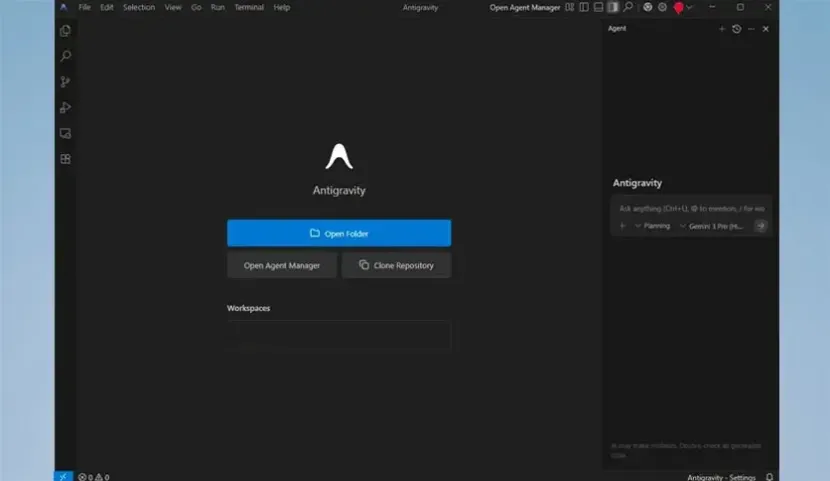Image resolution: width=830 pixels, height=481 pixels.
Task: Toggle the primary side bar visibility
Action: pyautogui.click(x=584, y=7)
